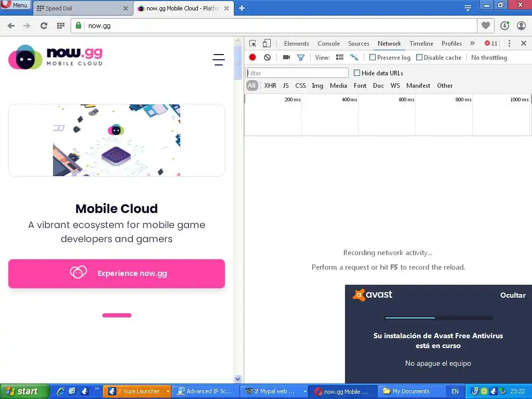Click the browser back arrow
Viewport: 532px width, 399px height.
pos(11,26)
